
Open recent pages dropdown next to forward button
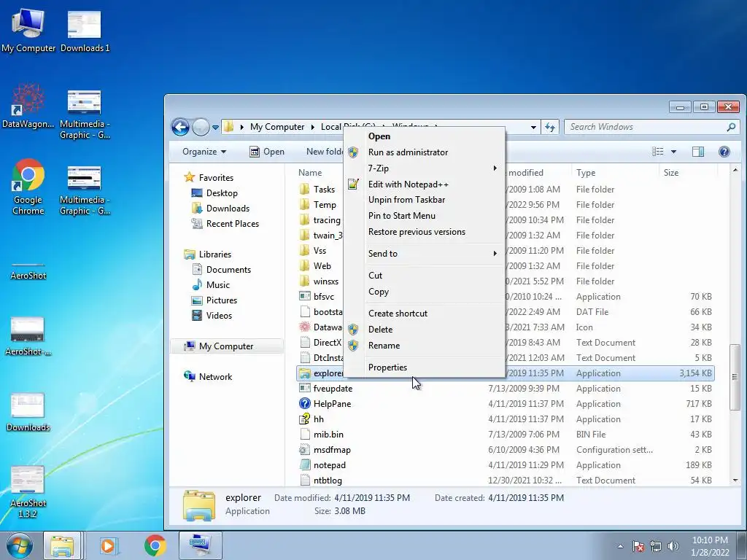click(215, 127)
